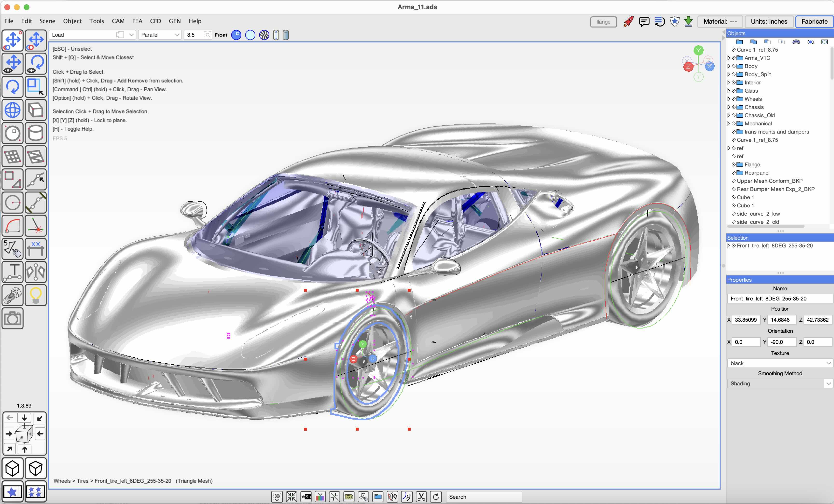Toggle visibility of Chassis_Old folder
834x504 pixels.
pos(733,115)
